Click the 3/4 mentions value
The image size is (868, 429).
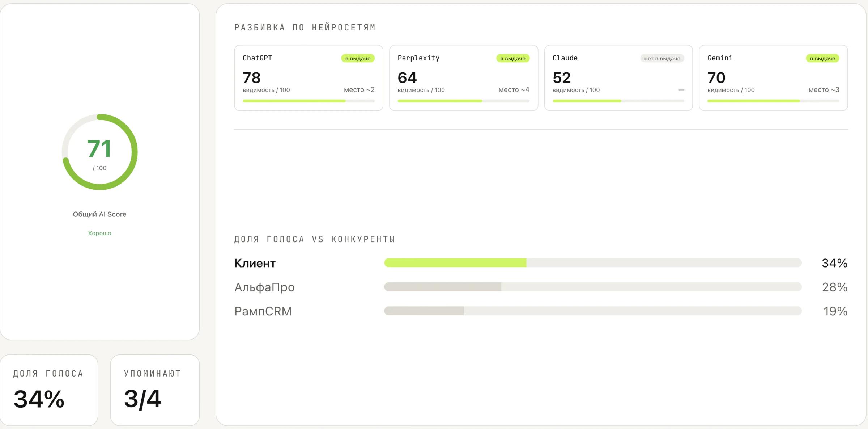coord(142,399)
